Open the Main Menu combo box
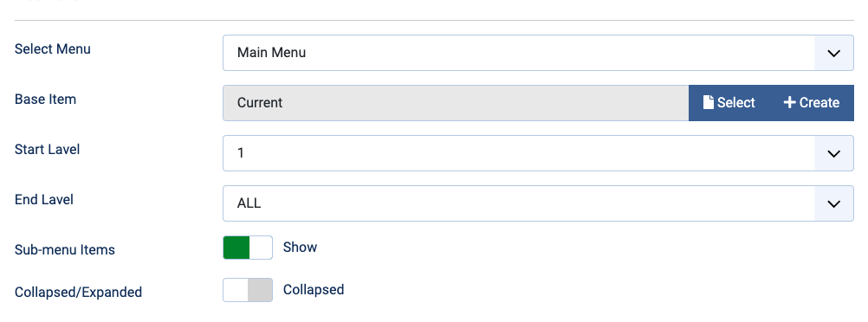The height and width of the screenshot is (322, 868). coord(538,53)
